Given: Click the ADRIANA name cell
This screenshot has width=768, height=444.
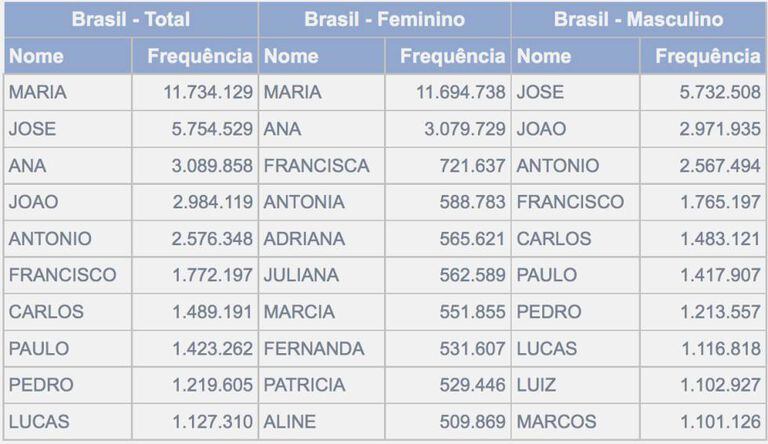Looking at the screenshot, I should click(304, 239).
